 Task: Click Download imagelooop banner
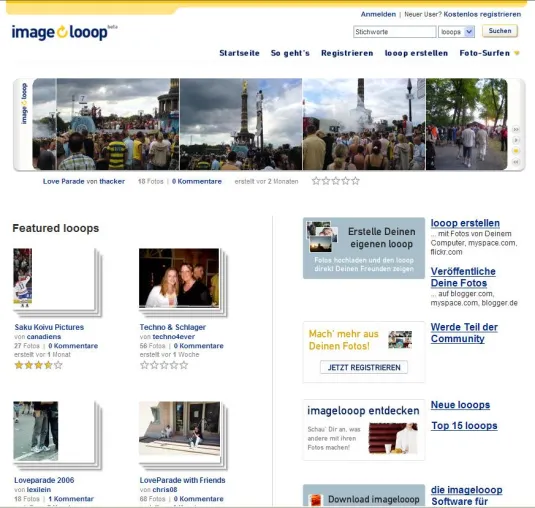tap(364, 495)
